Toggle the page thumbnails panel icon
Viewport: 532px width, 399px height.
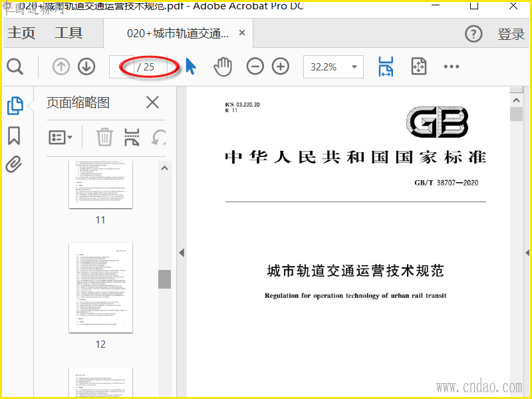pos(15,106)
